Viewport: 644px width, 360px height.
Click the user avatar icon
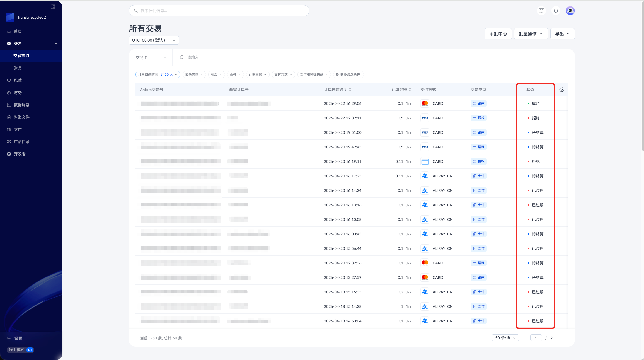pos(570,11)
